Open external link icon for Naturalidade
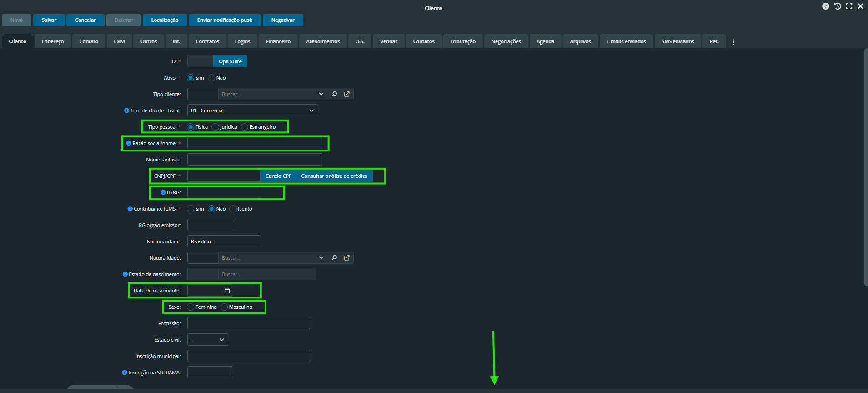Image resolution: width=868 pixels, height=393 pixels. tap(347, 258)
